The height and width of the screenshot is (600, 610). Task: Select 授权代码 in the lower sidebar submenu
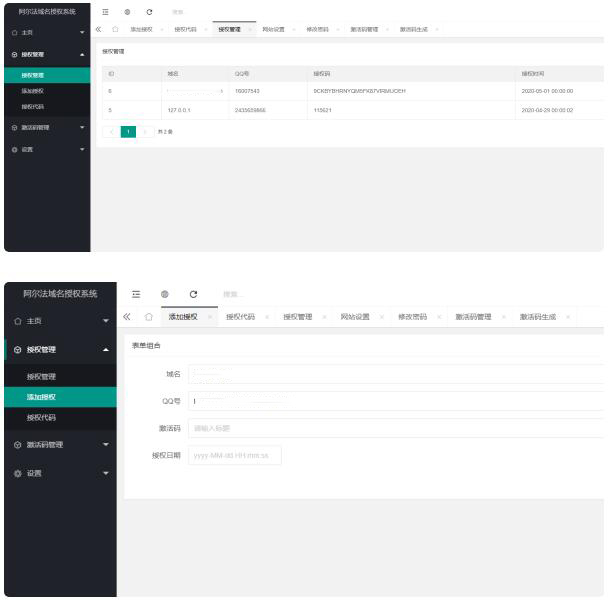point(41,417)
